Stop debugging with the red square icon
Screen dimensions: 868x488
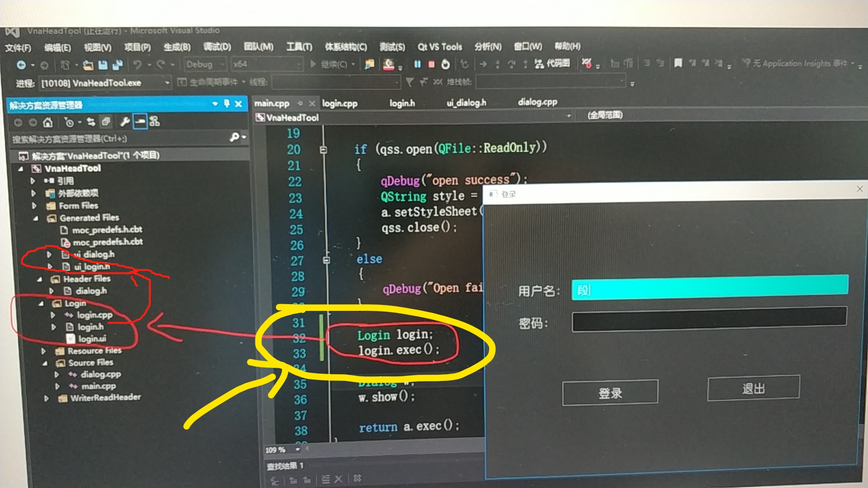point(431,65)
